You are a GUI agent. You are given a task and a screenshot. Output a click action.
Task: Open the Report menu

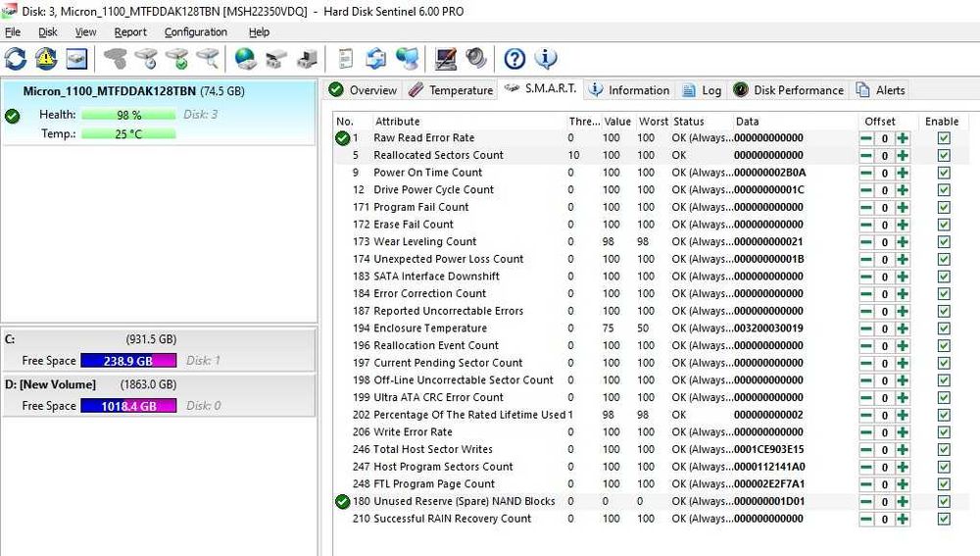pos(130,32)
